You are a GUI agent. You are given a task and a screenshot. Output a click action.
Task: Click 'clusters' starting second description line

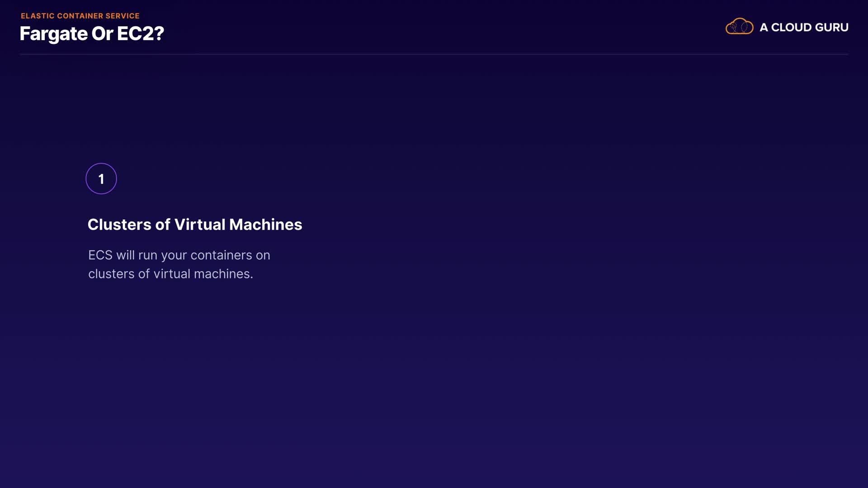(x=111, y=274)
